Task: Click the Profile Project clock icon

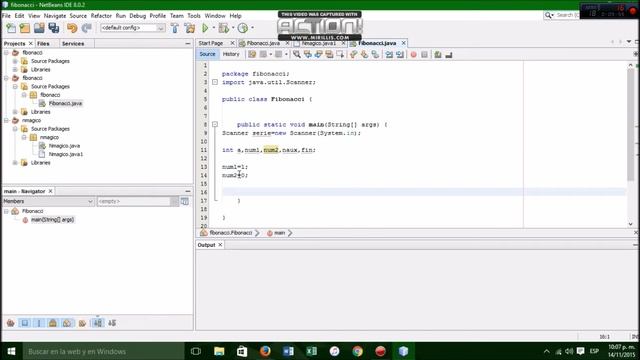Action: coord(243,28)
